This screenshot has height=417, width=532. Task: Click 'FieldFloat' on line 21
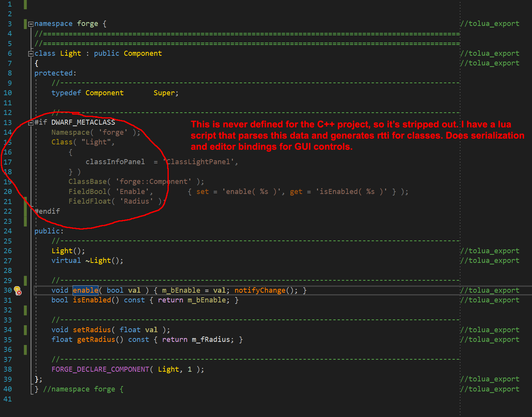[x=90, y=201]
